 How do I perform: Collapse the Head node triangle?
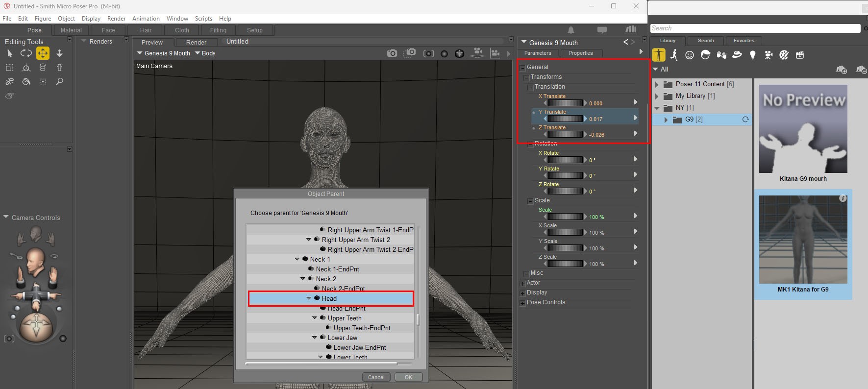pyautogui.click(x=309, y=298)
